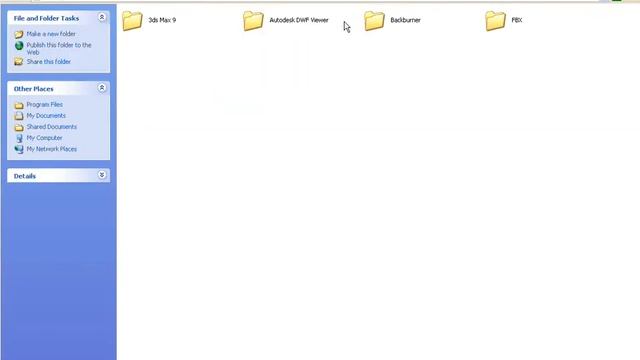Click the Share this folder icon
The image size is (640, 360).
point(19,62)
